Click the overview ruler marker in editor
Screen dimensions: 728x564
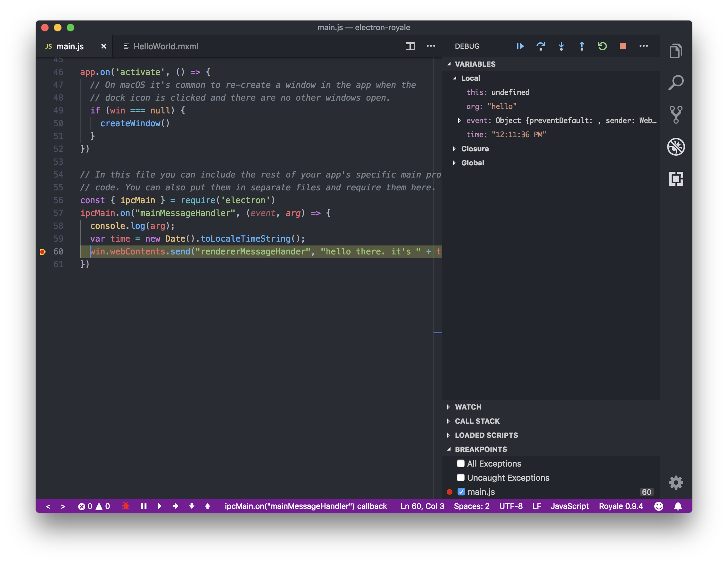tap(438, 332)
